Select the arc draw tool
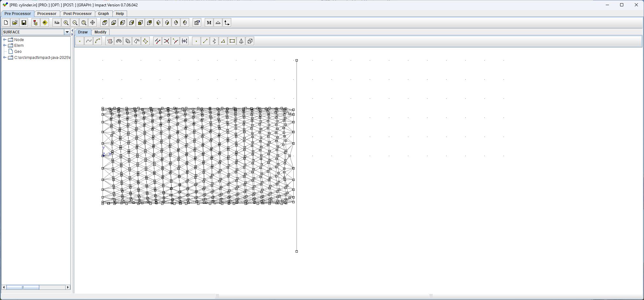The image size is (644, 300). (x=98, y=41)
